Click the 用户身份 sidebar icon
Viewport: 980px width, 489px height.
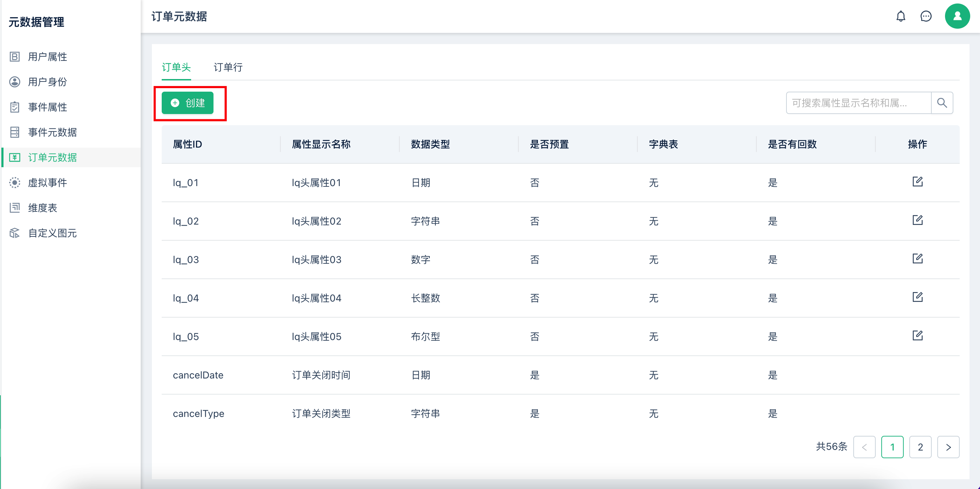coord(14,82)
